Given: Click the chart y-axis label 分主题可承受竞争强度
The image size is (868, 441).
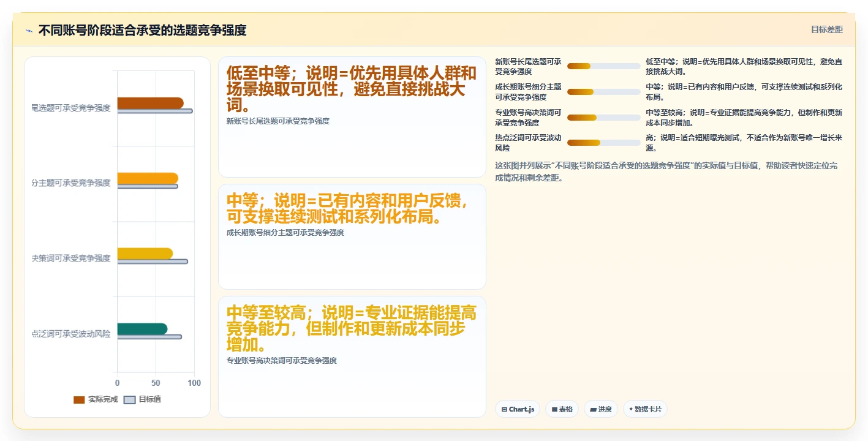Looking at the screenshot, I should pos(71,183).
